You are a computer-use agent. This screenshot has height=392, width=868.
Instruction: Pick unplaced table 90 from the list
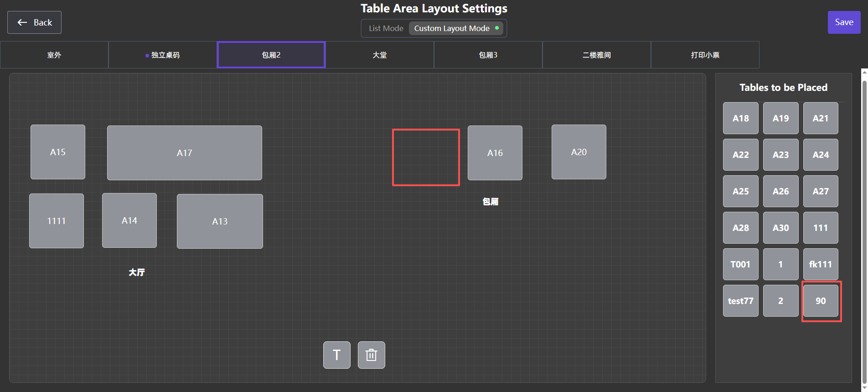821,301
